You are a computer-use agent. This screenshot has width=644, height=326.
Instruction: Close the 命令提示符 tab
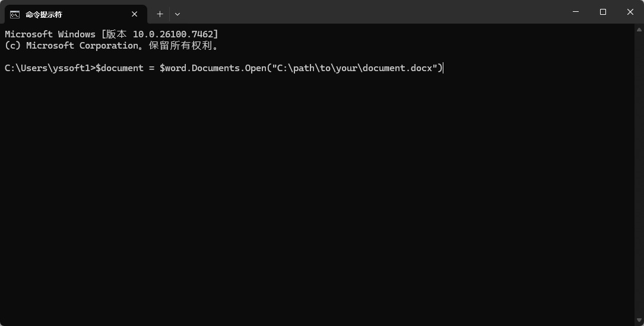[x=135, y=14]
